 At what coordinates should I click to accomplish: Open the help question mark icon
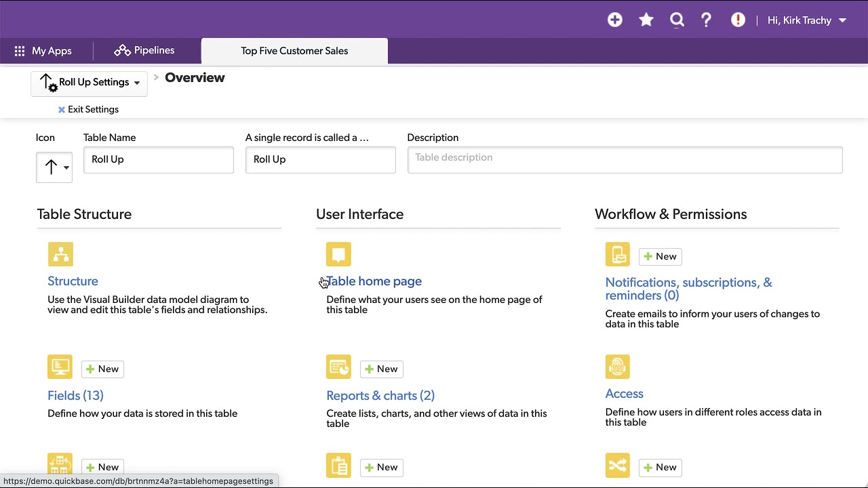706,20
